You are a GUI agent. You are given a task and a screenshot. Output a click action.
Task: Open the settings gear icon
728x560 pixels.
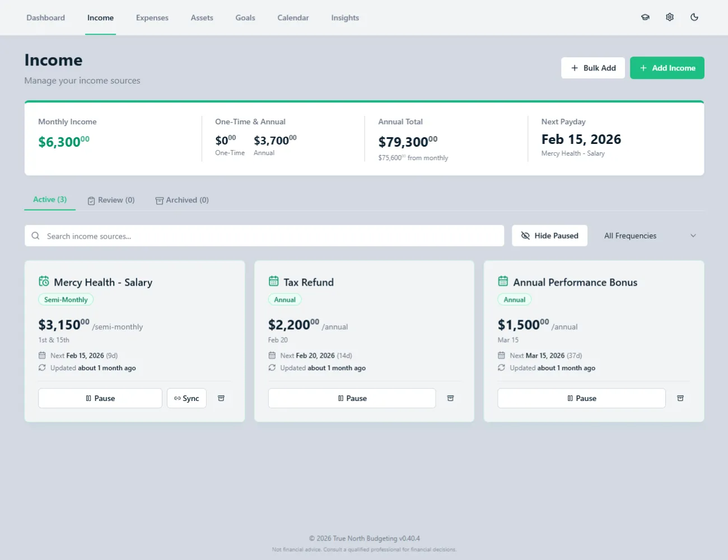pyautogui.click(x=670, y=17)
